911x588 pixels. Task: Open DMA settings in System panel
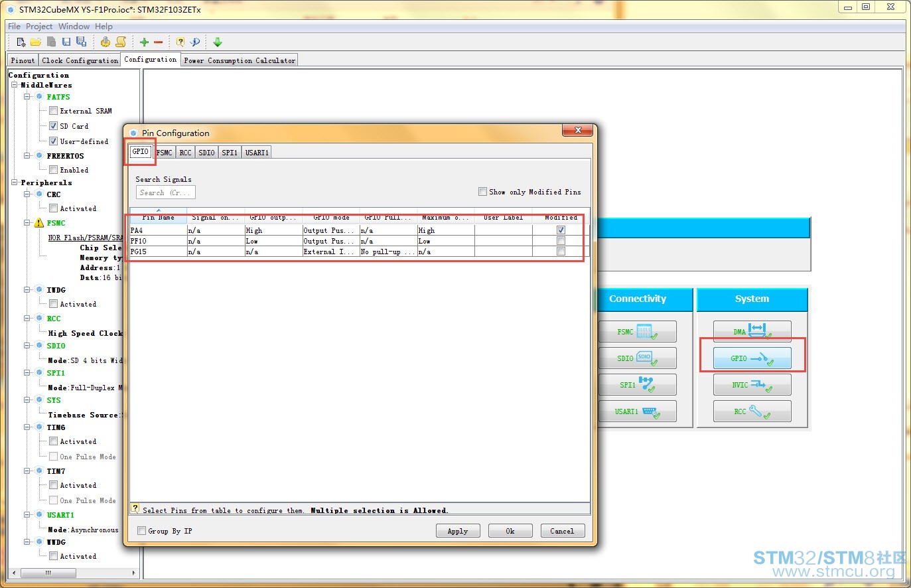(752, 331)
